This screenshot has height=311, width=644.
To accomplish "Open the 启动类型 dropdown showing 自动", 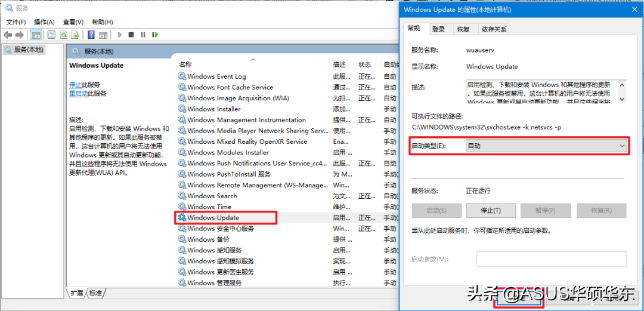I will click(546, 146).
